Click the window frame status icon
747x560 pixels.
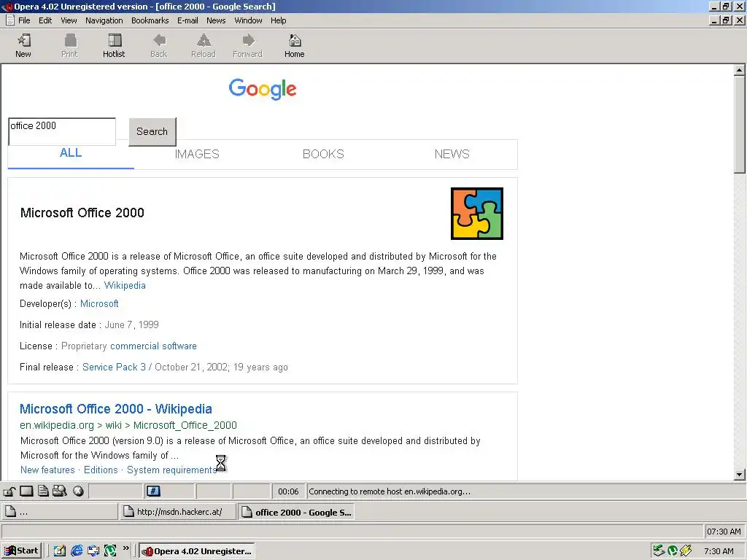26,491
